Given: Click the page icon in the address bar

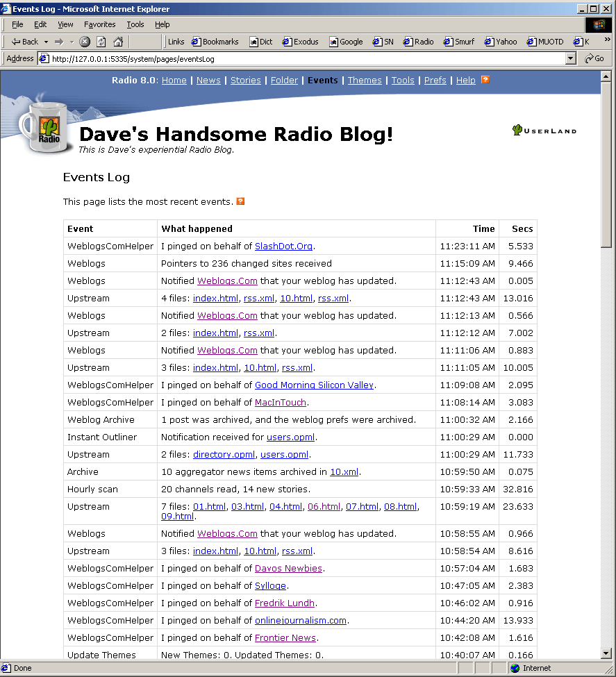Looking at the screenshot, I should (44, 58).
